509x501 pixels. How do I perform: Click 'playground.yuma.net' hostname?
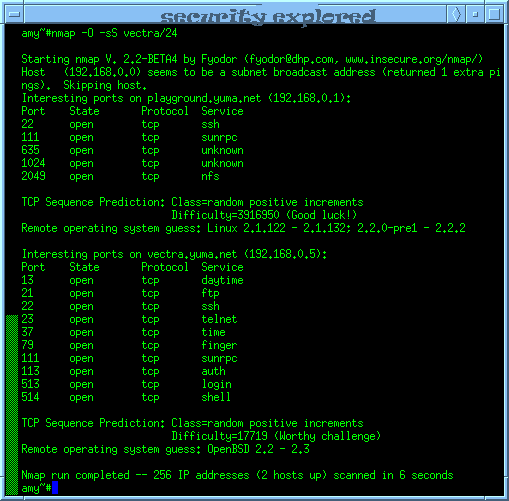point(204,98)
